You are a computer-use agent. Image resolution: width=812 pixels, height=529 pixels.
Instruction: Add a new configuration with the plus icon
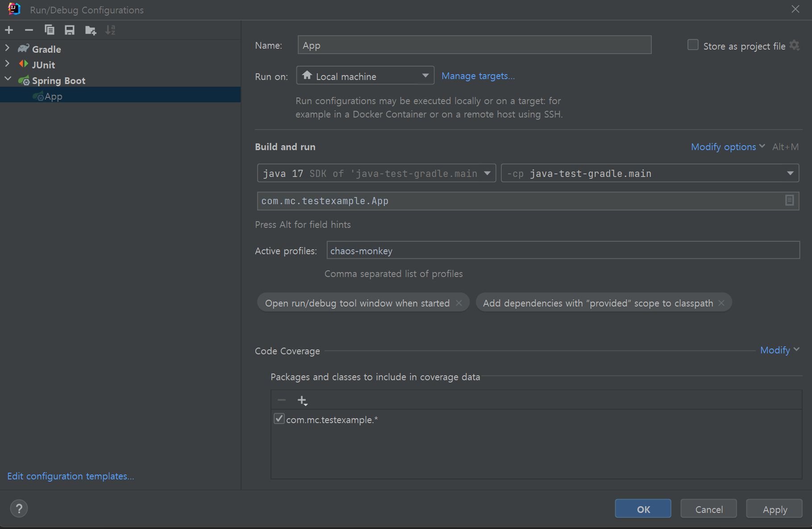tap(9, 30)
